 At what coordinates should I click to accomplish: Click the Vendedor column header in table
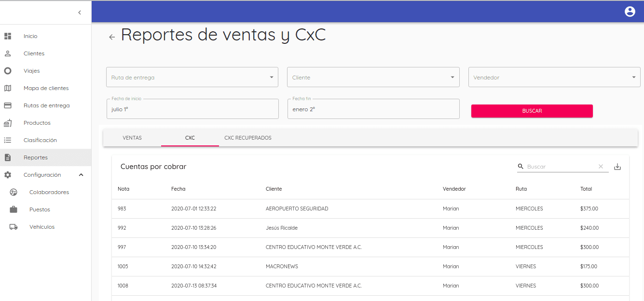[454, 189]
